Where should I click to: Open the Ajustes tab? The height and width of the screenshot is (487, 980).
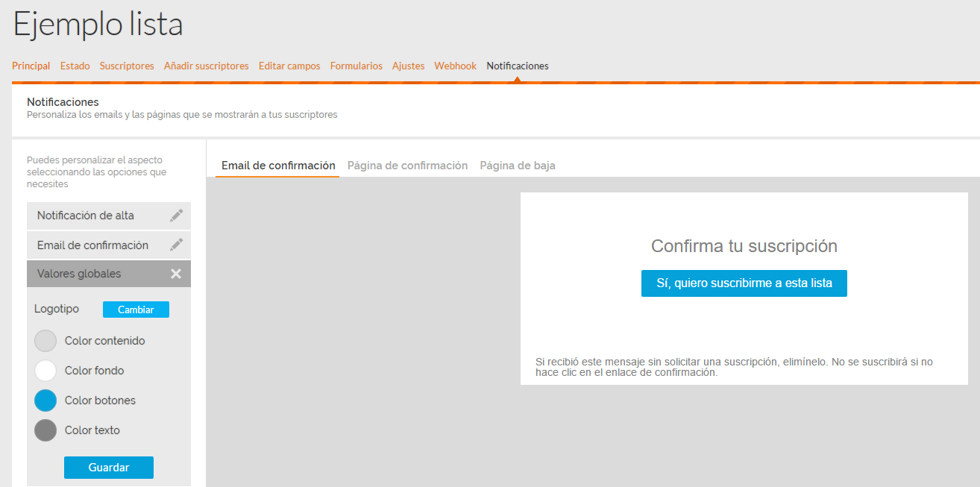pos(409,66)
